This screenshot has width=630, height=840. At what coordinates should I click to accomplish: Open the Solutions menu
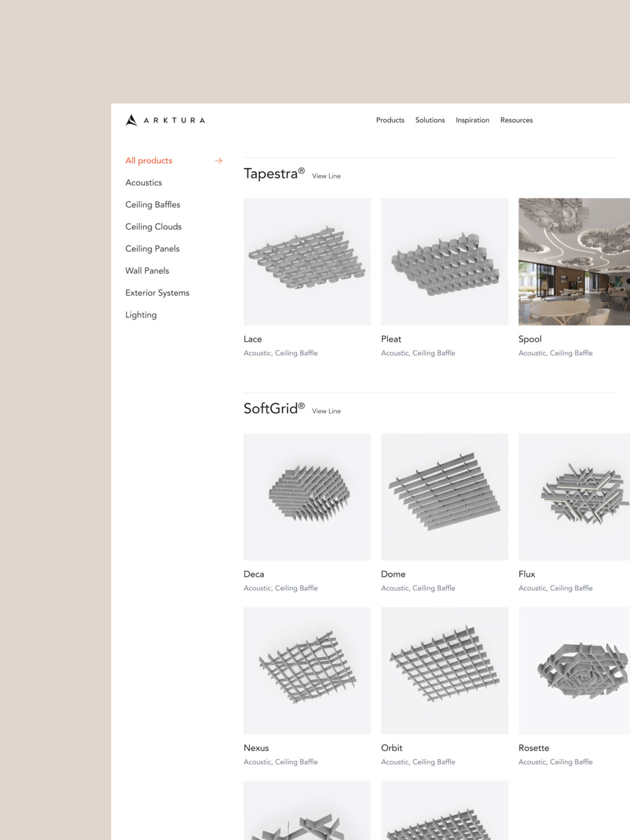[430, 120]
